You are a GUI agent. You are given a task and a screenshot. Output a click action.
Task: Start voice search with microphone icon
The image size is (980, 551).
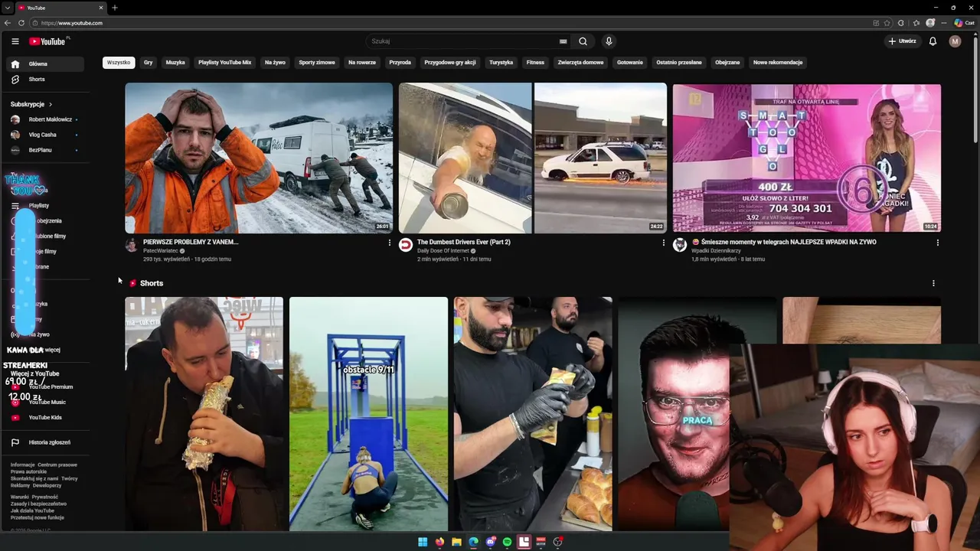(609, 41)
